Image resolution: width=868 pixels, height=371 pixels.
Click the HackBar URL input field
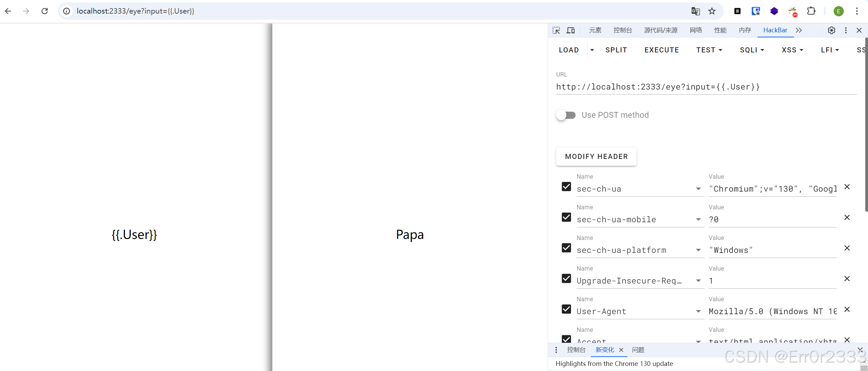[706, 87]
